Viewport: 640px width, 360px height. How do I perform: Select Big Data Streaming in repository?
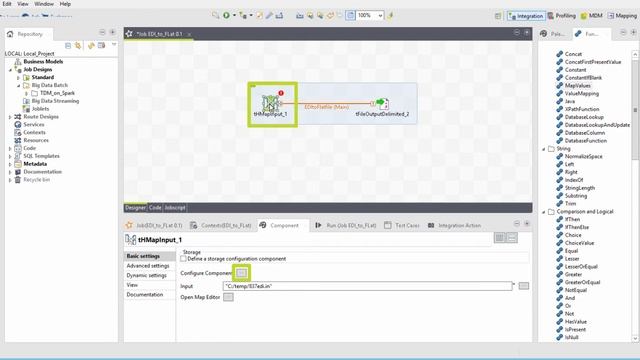pyautogui.click(x=55, y=101)
